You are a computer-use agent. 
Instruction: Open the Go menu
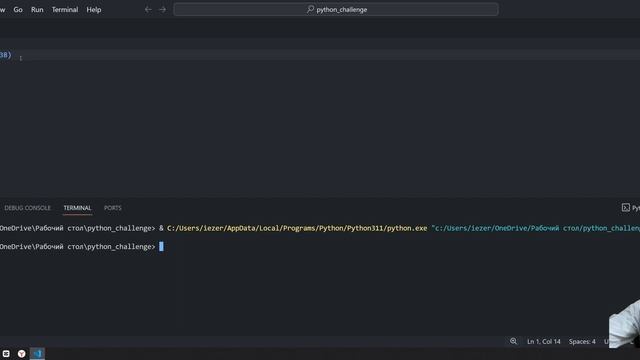[x=18, y=9]
